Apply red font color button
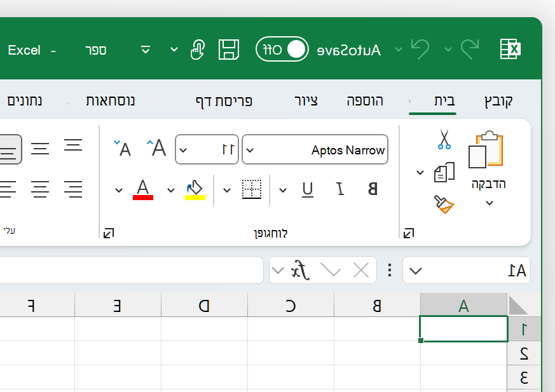The height and width of the screenshot is (392, 555). 143,189
